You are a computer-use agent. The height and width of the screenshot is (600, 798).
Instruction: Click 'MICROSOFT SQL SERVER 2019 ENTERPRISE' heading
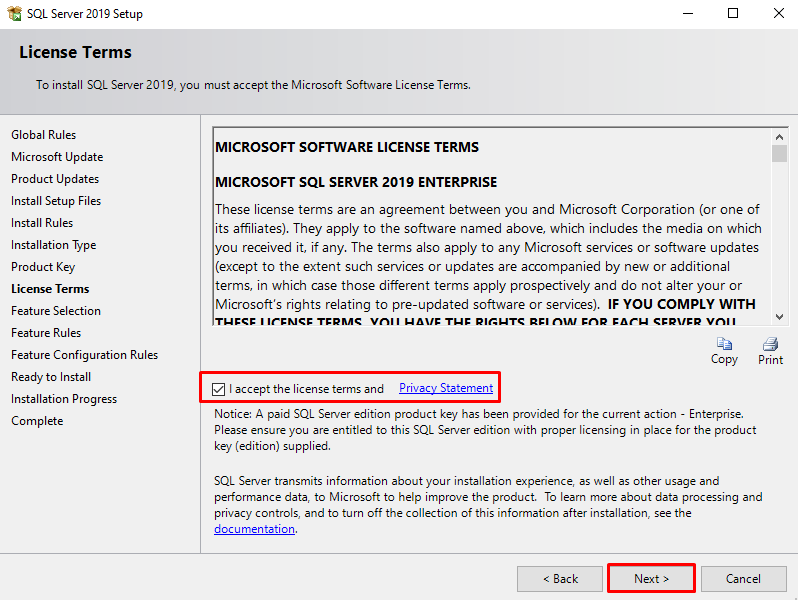(356, 182)
